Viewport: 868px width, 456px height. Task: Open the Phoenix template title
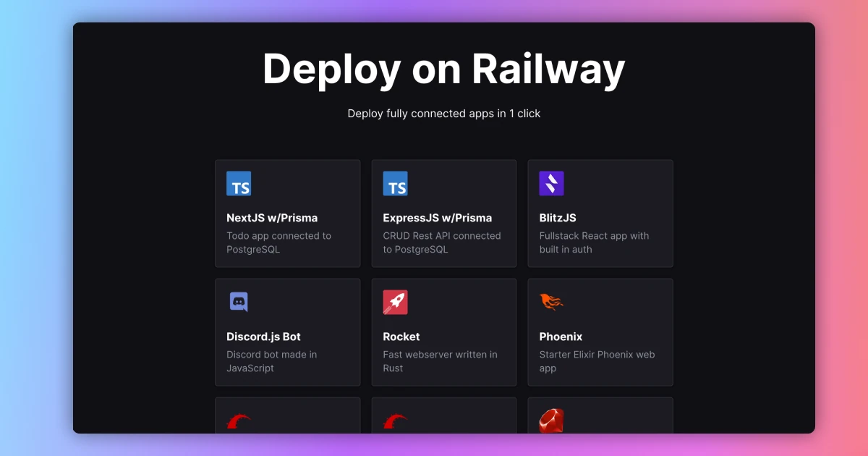(x=561, y=337)
